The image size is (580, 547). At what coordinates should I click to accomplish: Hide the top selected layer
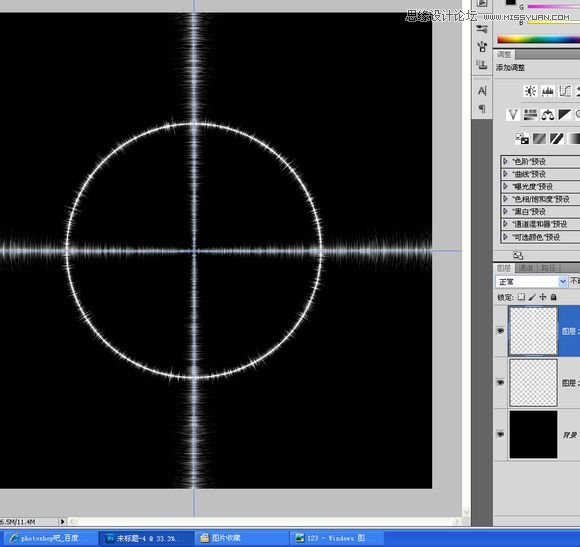(500, 331)
